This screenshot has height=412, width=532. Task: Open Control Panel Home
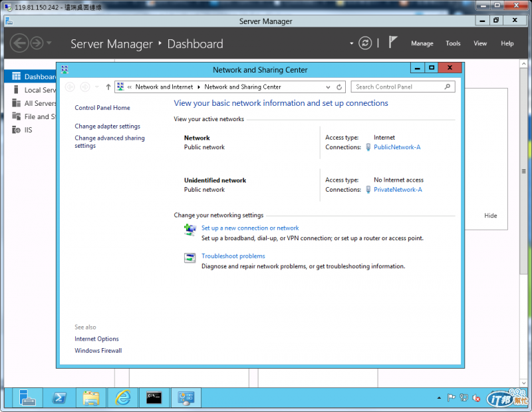(102, 108)
